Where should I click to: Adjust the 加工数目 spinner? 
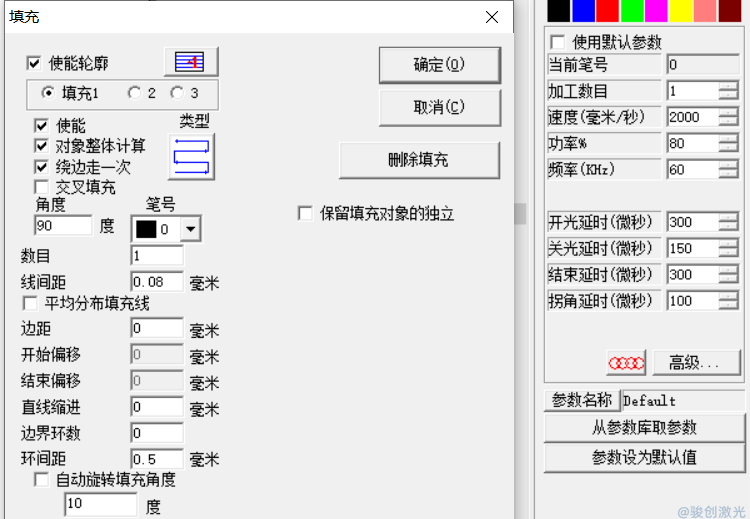tap(729, 91)
